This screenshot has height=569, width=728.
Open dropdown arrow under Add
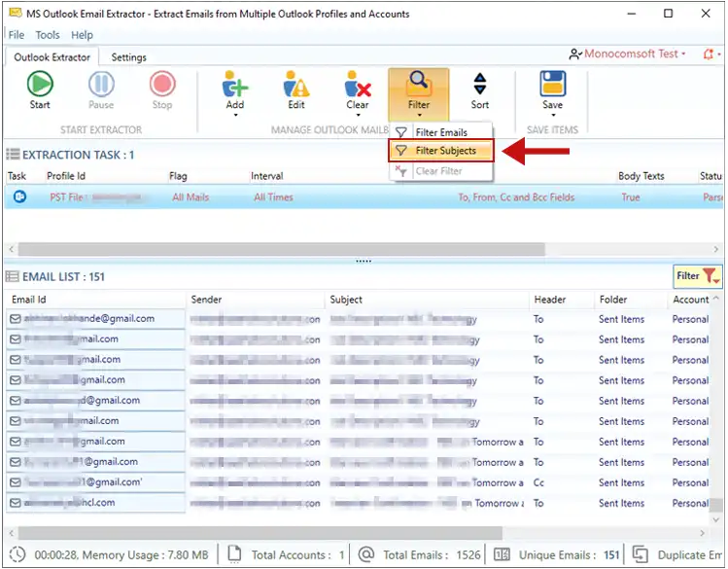click(235, 115)
